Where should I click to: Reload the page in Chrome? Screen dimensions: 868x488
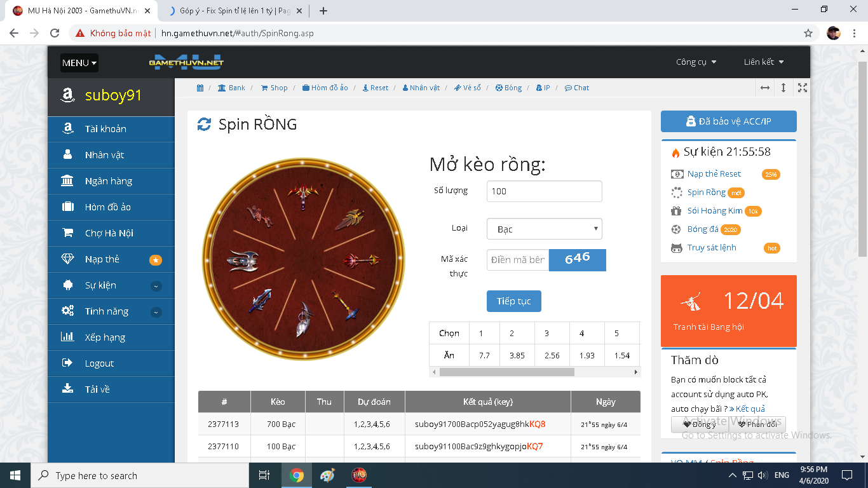coord(55,33)
